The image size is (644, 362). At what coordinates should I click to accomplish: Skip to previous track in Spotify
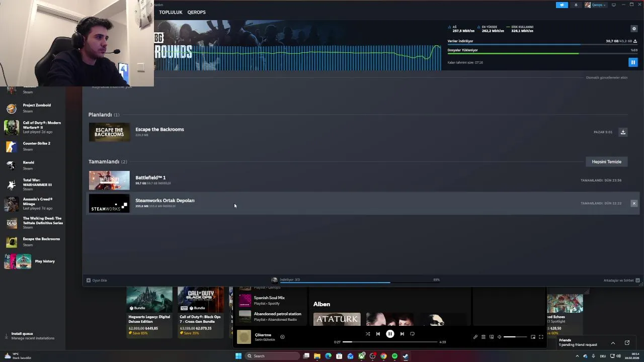(378, 334)
